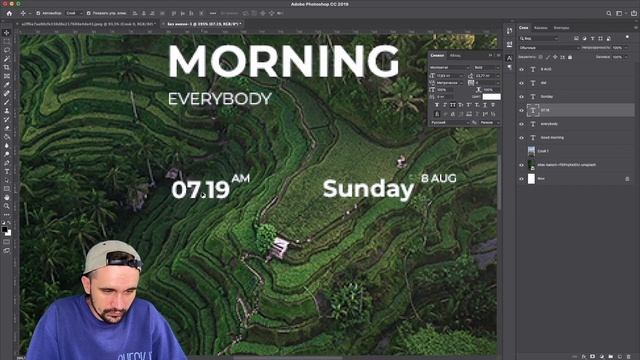
Task: Hide the '07.19' text layer
Action: pos(521,110)
